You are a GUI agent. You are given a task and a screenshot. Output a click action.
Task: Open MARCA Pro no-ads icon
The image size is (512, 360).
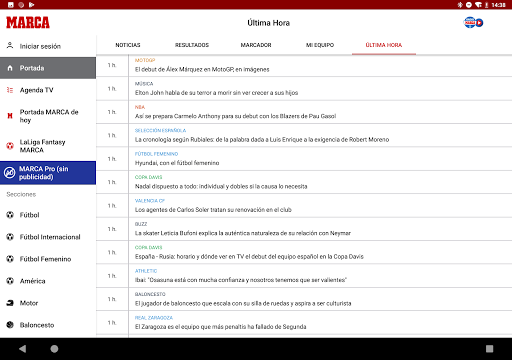point(10,173)
